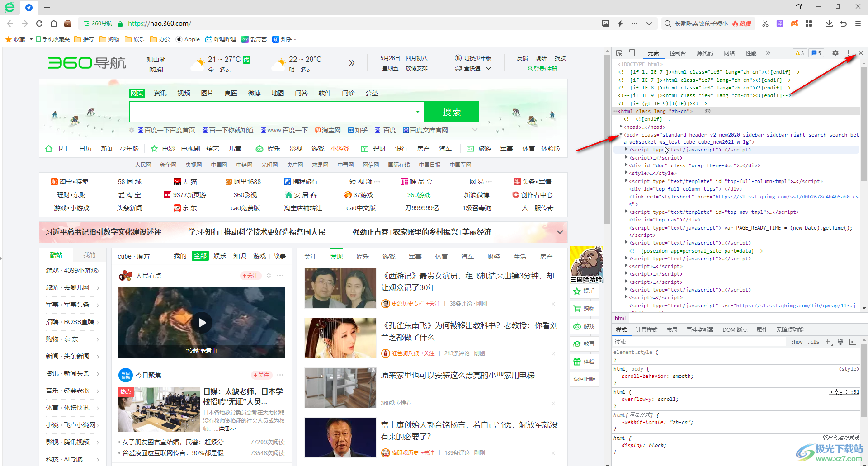Viewport: 868px width, 466px height.
Task: Open address bar three-dot more options
Action: click(635, 24)
